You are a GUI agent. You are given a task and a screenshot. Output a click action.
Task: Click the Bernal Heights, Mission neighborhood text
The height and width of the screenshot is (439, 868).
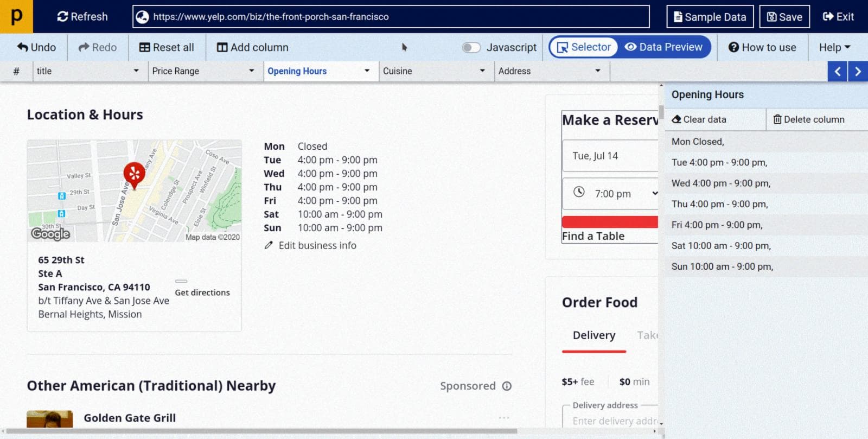pyautogui.click(x=90, y=314)
